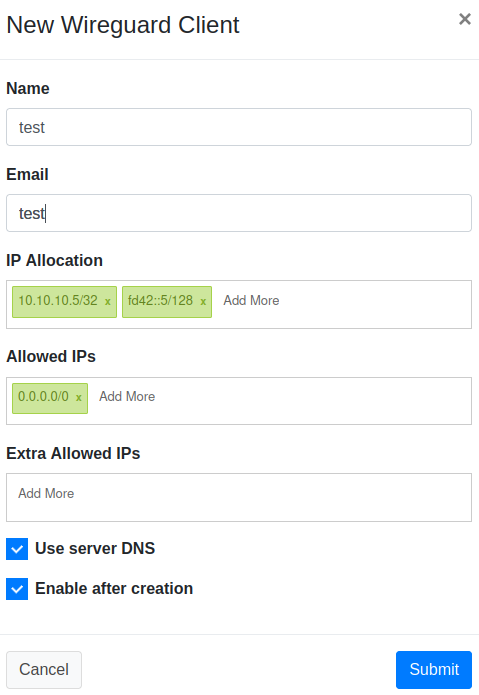
Task: Select the 10.10.10.5/32 tag
Action: pyautogui.click(x=58, y=301)
